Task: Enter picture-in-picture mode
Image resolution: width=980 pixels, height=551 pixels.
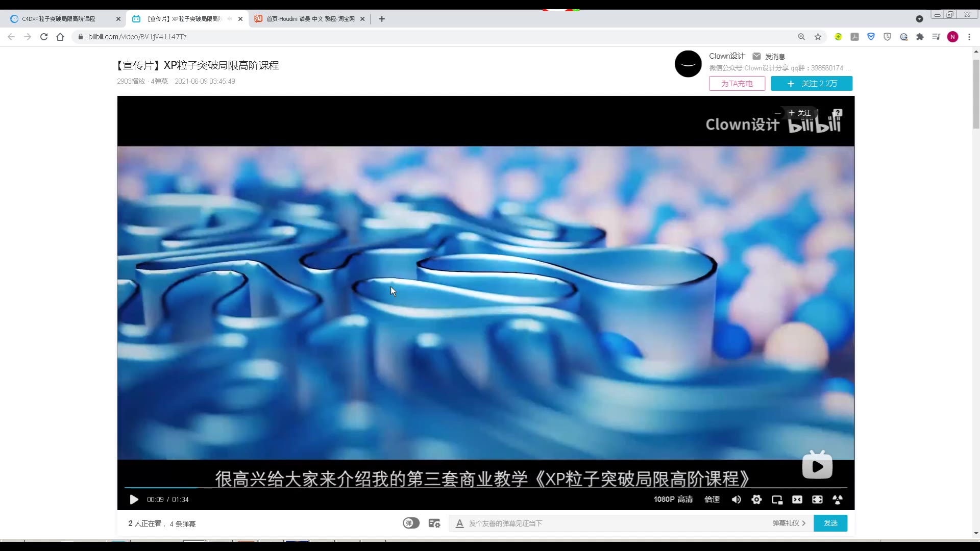Action: (x=777, y=499)
